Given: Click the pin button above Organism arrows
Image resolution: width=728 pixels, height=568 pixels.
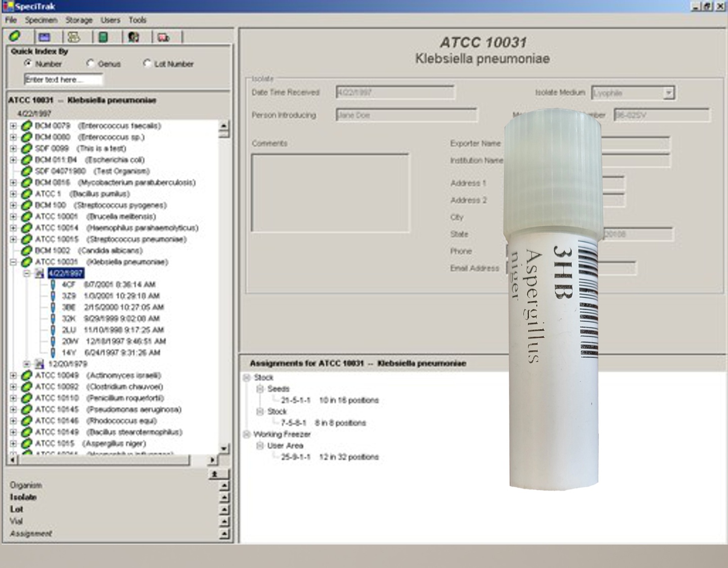Looking at the screenshot, I should pyautogui.click(x=214, y=474).
